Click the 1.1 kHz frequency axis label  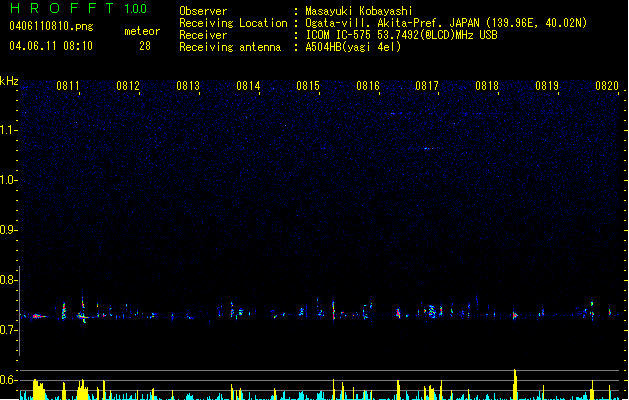(x=8, y=130)
